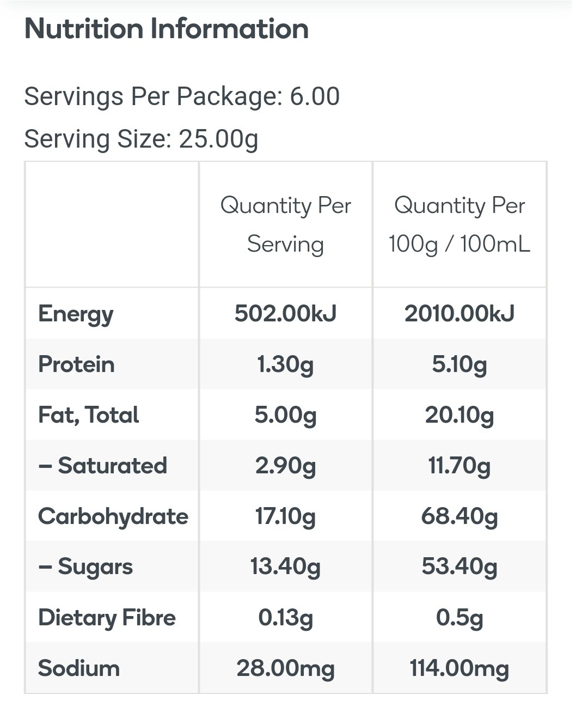Click the Nutrition Information heading
The image size is (588, 713).
166,29
